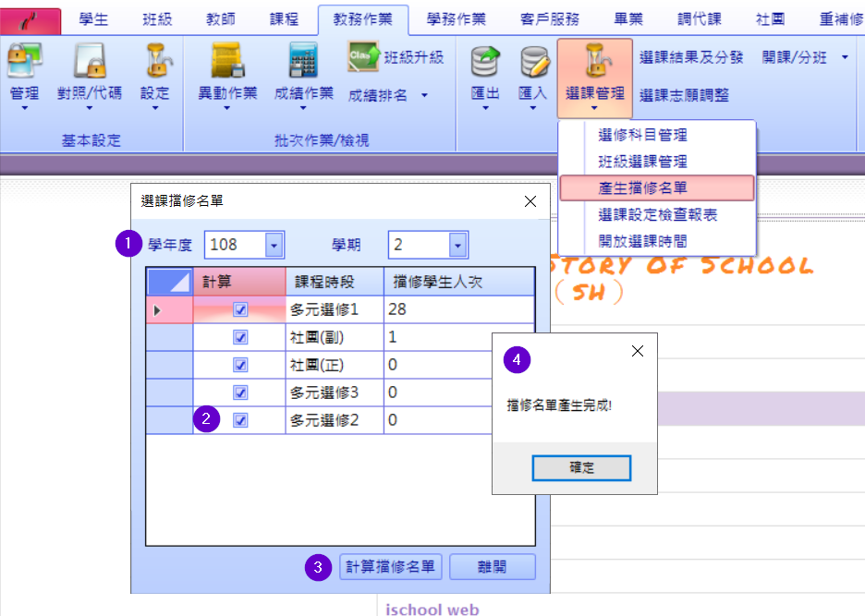Click the 管理 monitor icon
The height and width of the screenshot is (616, 865).
point(24,61)
